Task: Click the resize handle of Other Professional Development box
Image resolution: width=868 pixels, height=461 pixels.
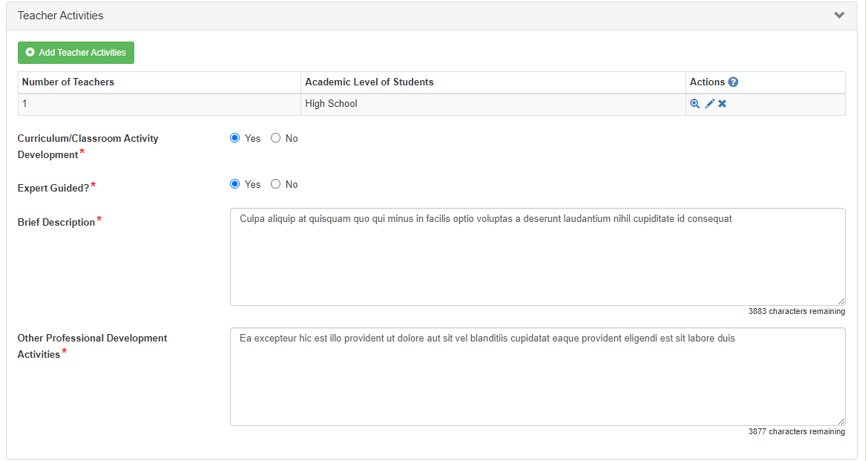Action: pos(841,422)
